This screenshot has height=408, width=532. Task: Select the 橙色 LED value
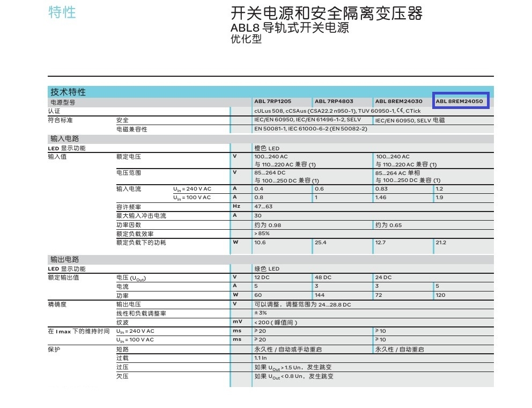point(267,148)
